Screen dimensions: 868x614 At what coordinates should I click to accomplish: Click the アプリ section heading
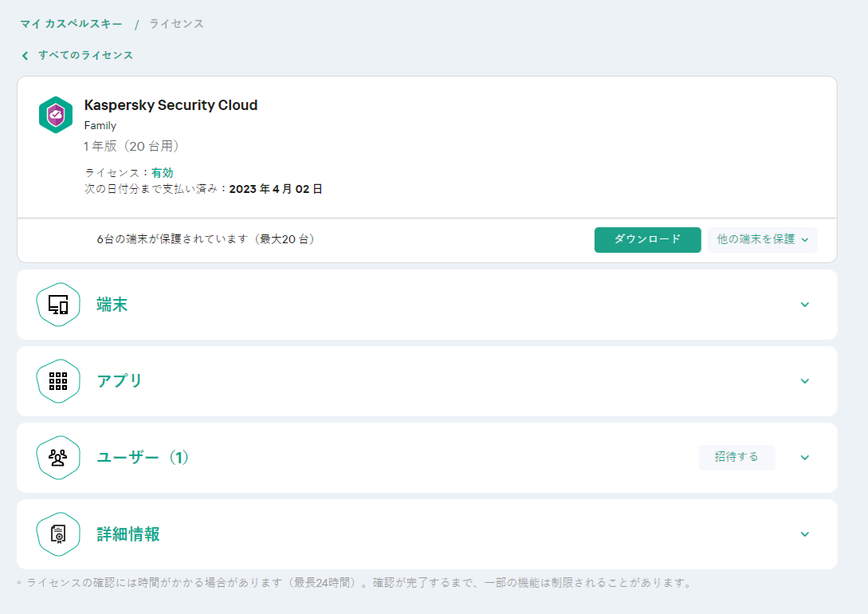tap(120, 381)
